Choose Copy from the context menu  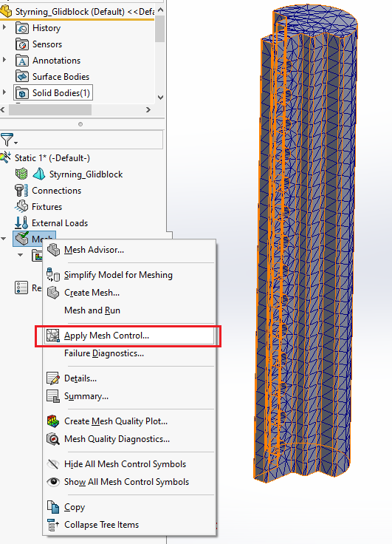[75, 507]
